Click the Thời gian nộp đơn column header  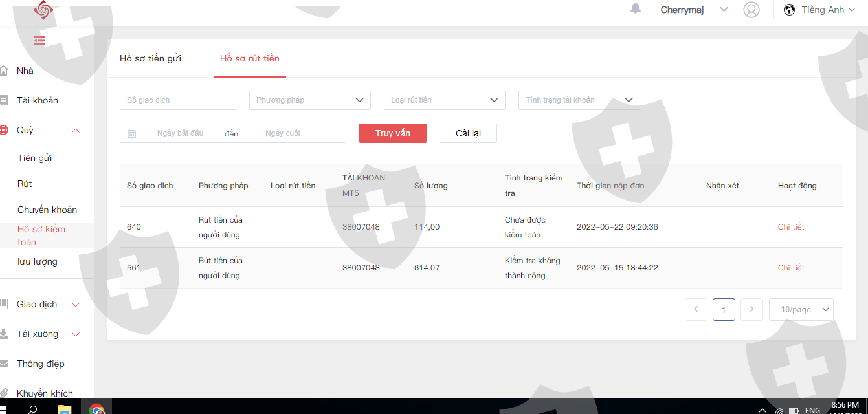tap(610, 186)
